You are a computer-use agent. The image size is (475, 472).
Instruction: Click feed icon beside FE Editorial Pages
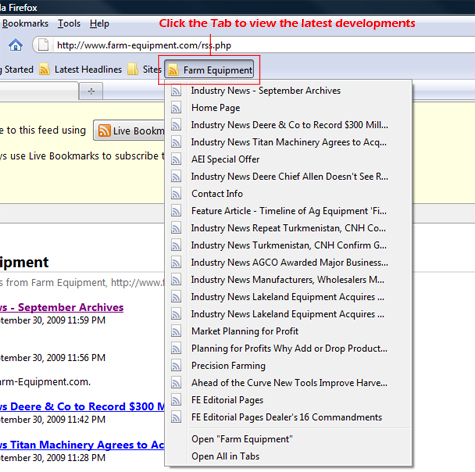click(176, 400)
